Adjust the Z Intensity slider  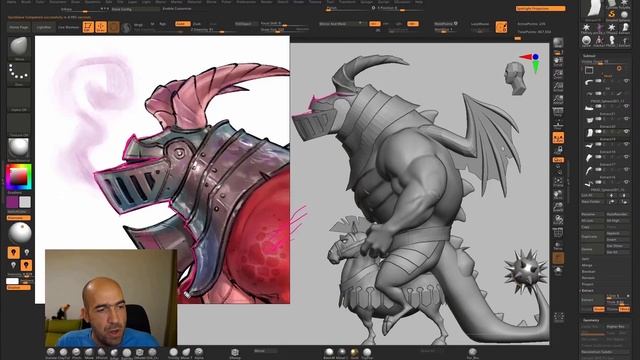(212, 30)
